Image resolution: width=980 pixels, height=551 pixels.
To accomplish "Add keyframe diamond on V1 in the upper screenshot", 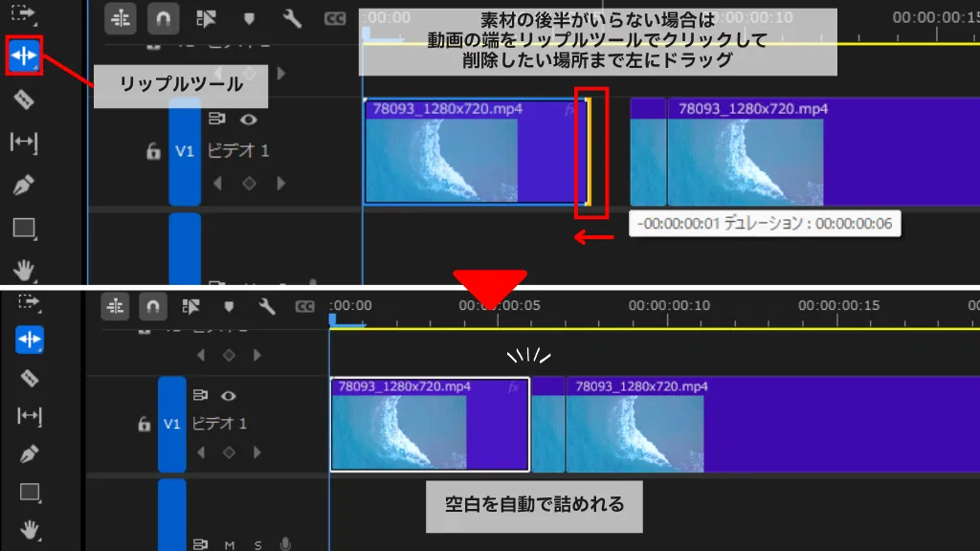I will pos(249,183).
